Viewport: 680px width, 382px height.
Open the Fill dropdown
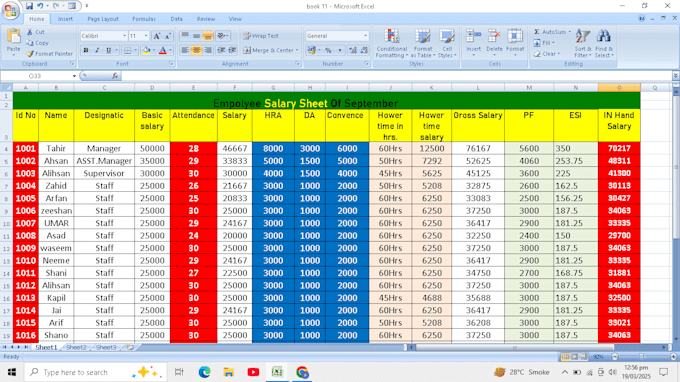tap(544, 43)
